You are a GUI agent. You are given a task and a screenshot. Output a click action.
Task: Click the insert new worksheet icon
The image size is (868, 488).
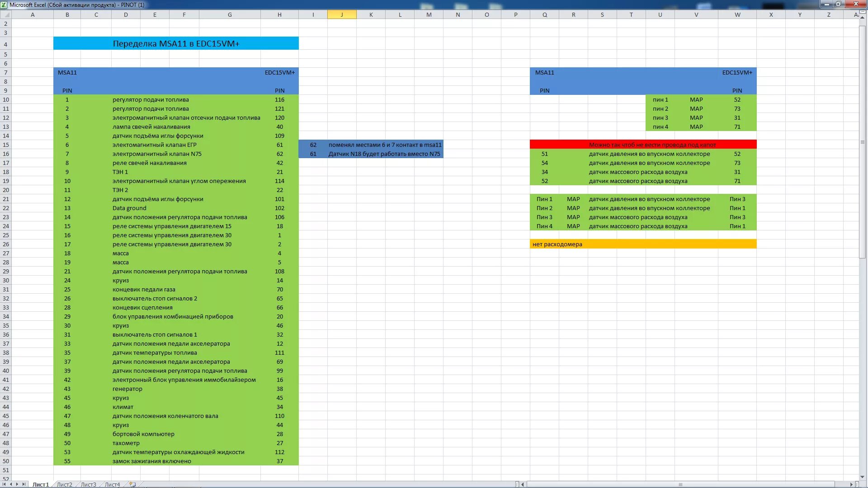(132, 484)
